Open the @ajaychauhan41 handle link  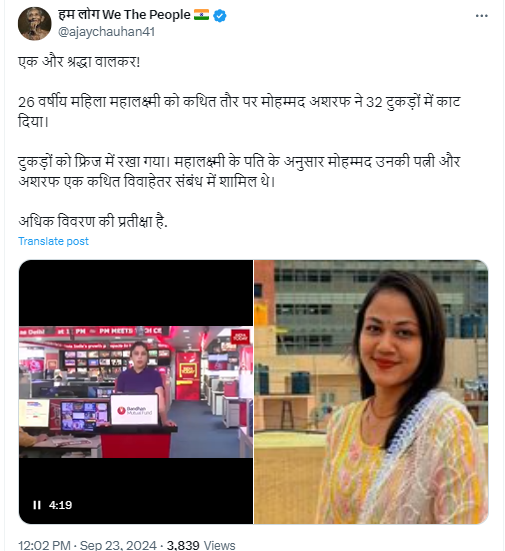tap(106, 32)
